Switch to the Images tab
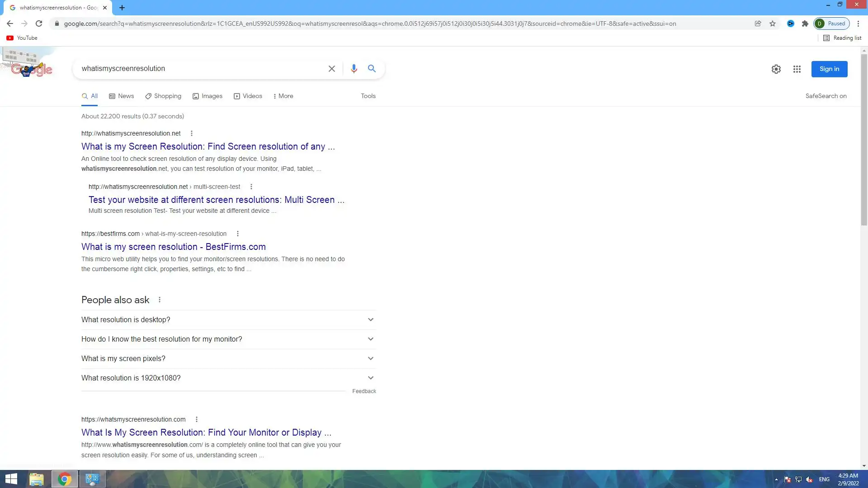Screen dimensions: 868x488 [208, 96]
